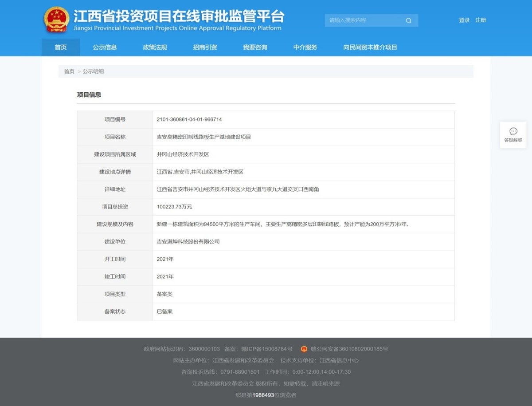Image resolution: width=532 pixels, height=406 pixels.
Task: Open the 招商引资 section
Action: 204,47
